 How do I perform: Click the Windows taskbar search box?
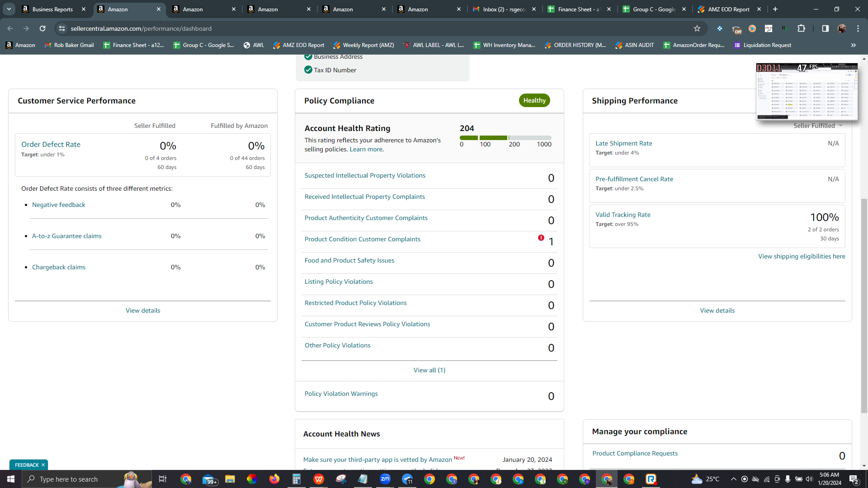pos(87,479)
